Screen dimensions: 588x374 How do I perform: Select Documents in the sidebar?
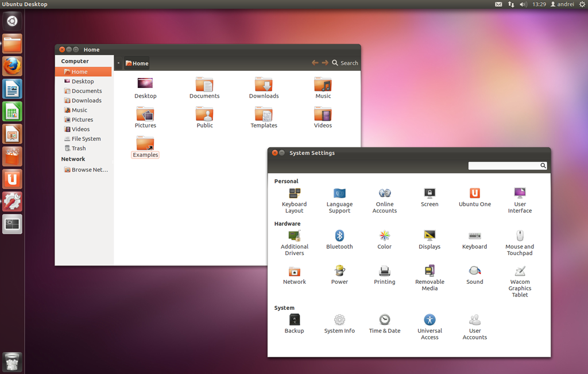click(x=86, y=91)
